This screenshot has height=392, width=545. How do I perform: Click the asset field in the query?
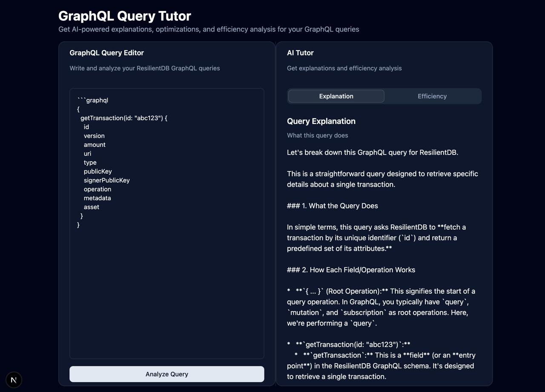coord(91,207)
